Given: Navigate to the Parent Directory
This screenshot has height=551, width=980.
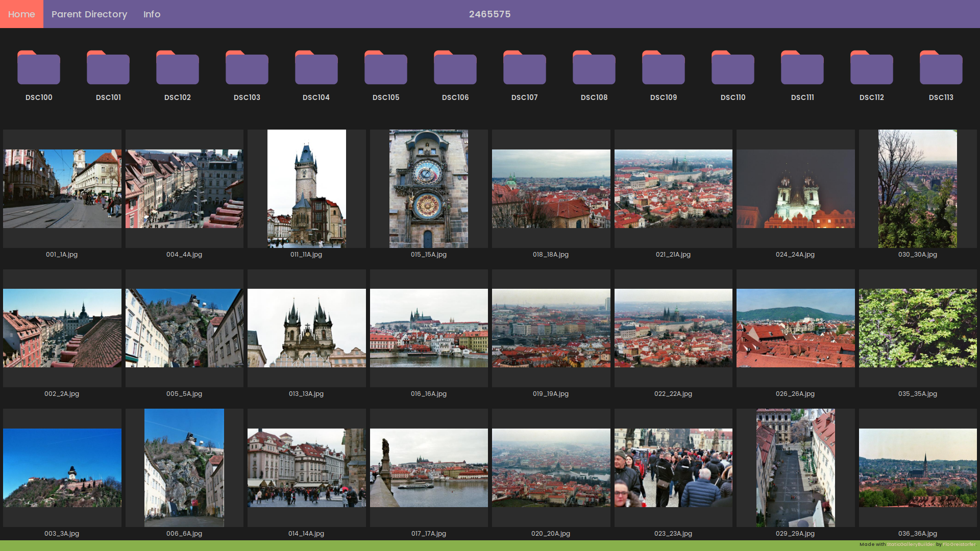Looking at the screenshot, I should (89, 14).
